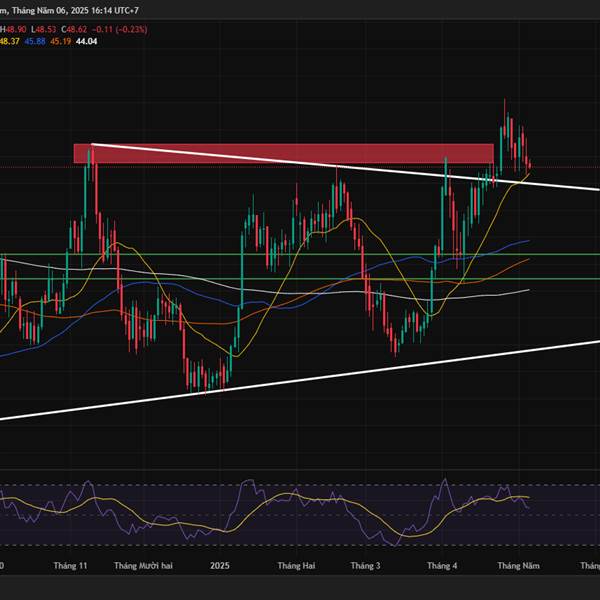Screen dimensions: 600x600
Task: Click the Tháng 3 time axis label
Action: pos(365,566)
